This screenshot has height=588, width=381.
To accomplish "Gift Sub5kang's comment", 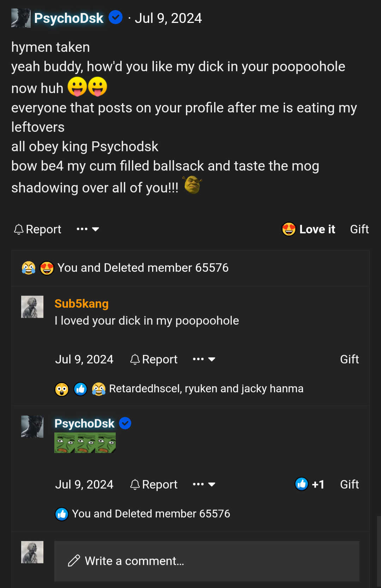I will tap(349, 360).
